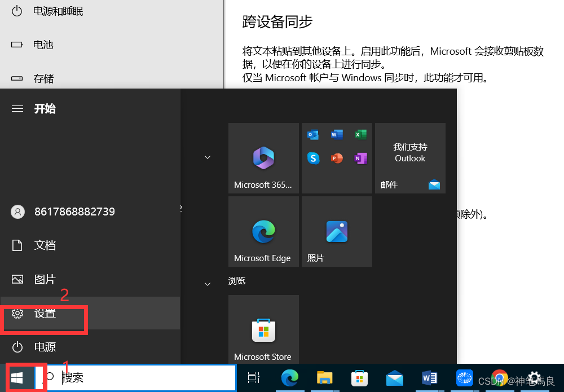The image size is (564, 392).
Task: Open Microsoft Store from the taskbar
Action: click(x=359, y=377)
